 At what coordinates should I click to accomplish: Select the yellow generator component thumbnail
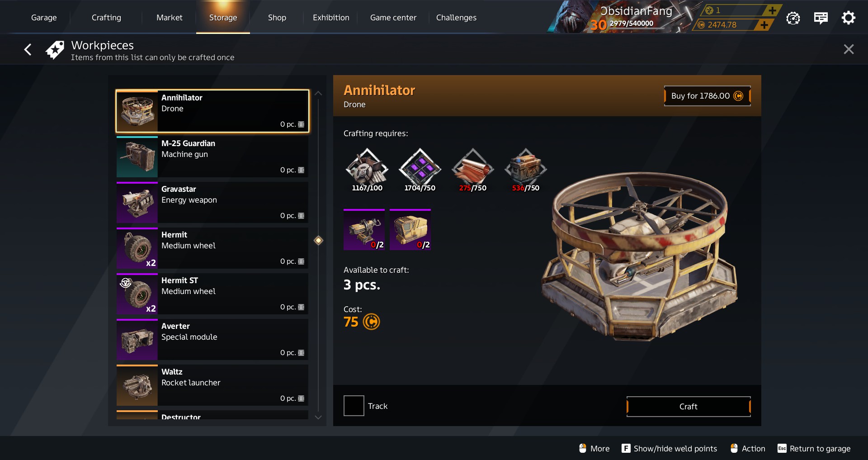click(410, 230)
